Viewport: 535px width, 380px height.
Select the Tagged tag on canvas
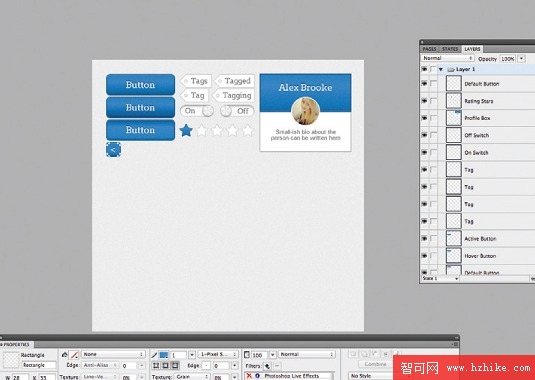click(235, 81)
